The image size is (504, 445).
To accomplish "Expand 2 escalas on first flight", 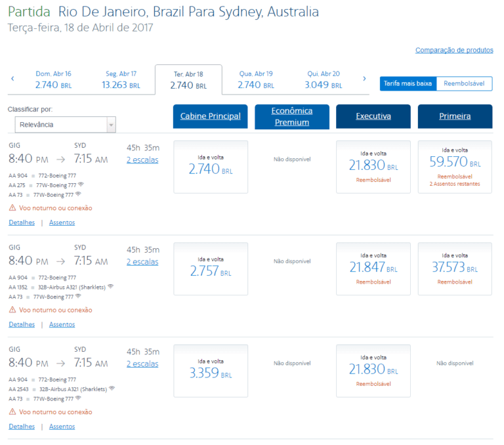I will pos(142,160).
